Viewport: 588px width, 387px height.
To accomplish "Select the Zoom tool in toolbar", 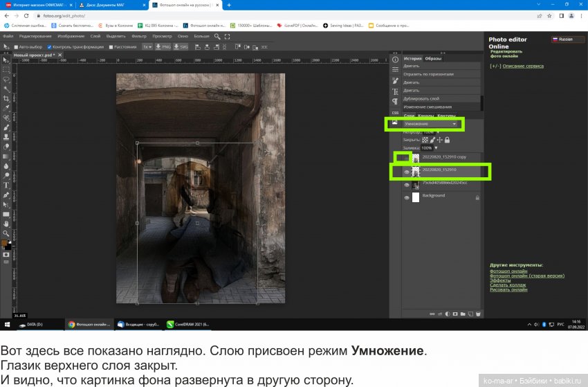I will (6, 233).
